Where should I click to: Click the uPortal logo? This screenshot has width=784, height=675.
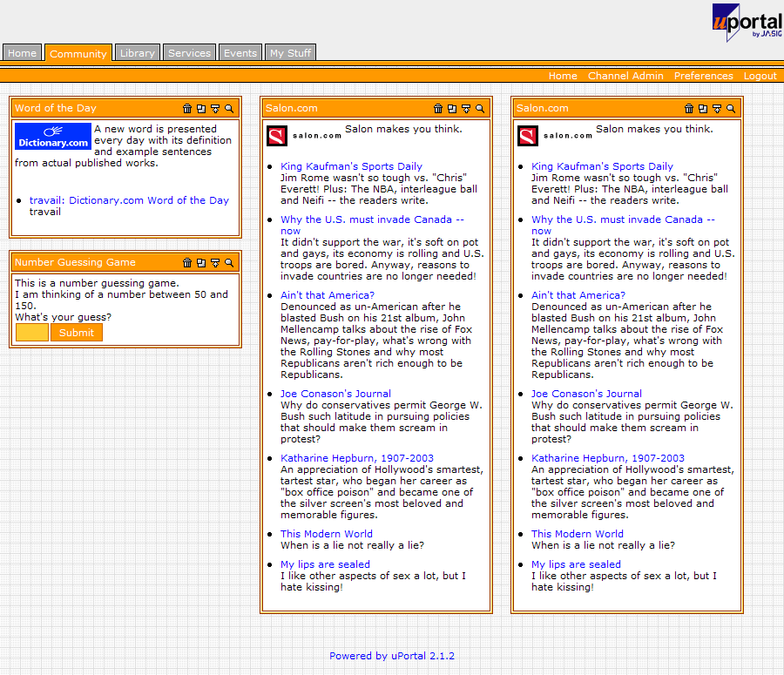click(747, 23)
